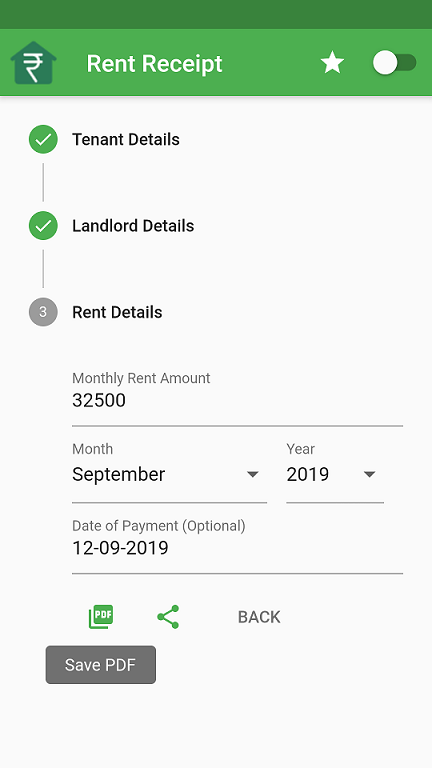This screenshot has width=432, height=768.
Task: Click the Month dropdown arrow
Action: 253,474
